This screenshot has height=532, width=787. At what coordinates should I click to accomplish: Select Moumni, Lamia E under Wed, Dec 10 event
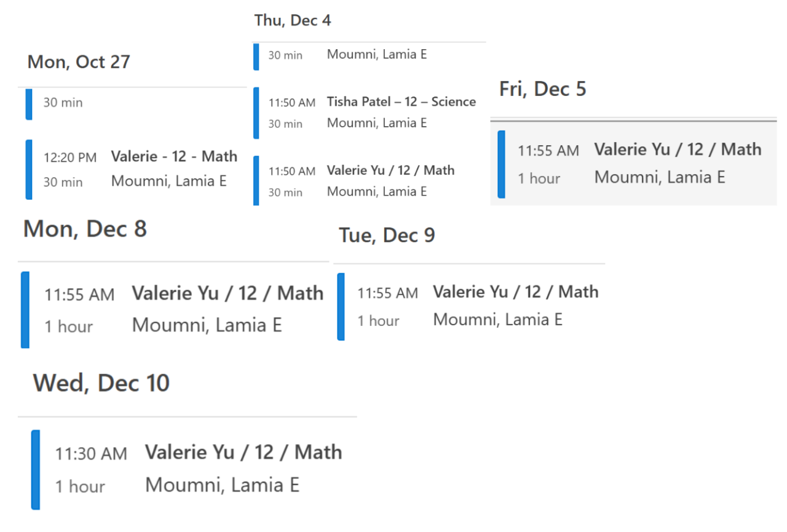(x=222, y=485)
